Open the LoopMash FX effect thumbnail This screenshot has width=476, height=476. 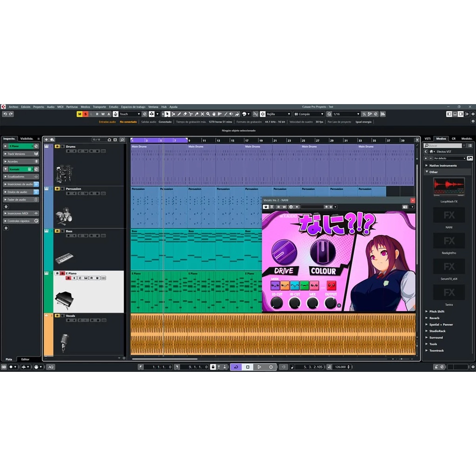pyautogui.click(x=449, y=186)
